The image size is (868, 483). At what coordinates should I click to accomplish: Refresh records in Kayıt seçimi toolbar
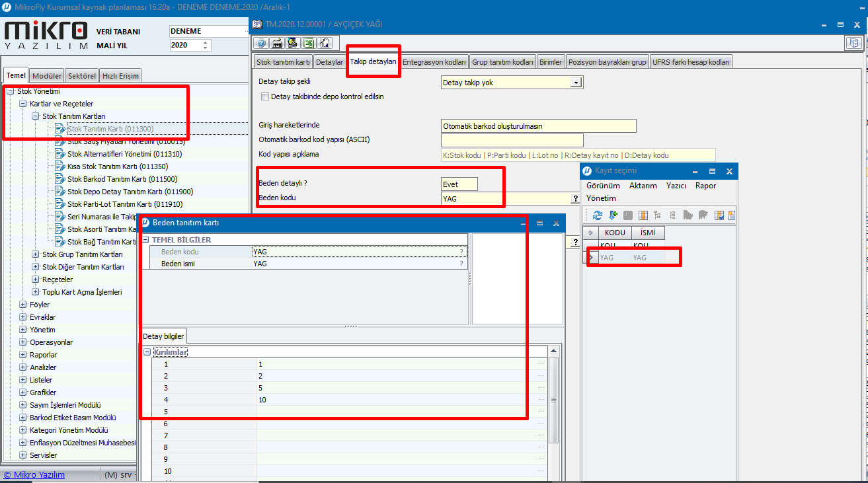point(598,215)
